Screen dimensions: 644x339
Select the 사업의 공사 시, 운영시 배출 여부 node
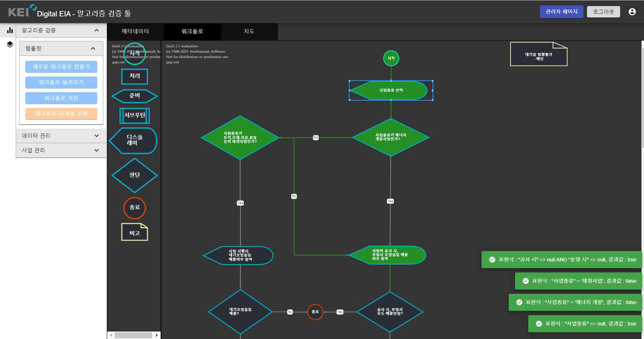tap(388, 255)
